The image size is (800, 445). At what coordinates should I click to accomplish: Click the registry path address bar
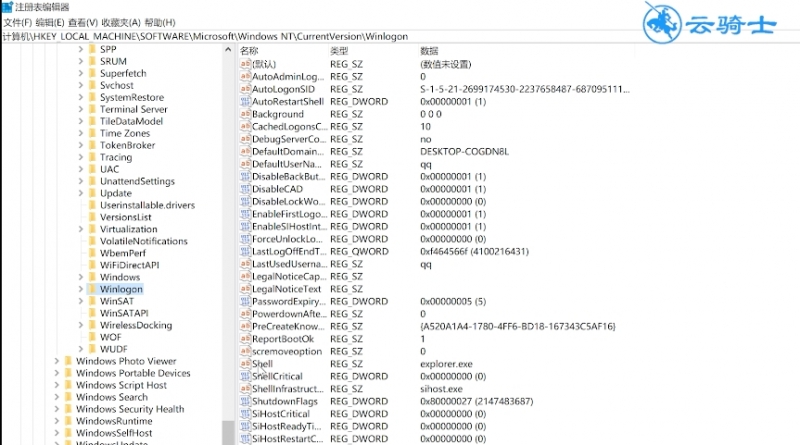point(400,36)
